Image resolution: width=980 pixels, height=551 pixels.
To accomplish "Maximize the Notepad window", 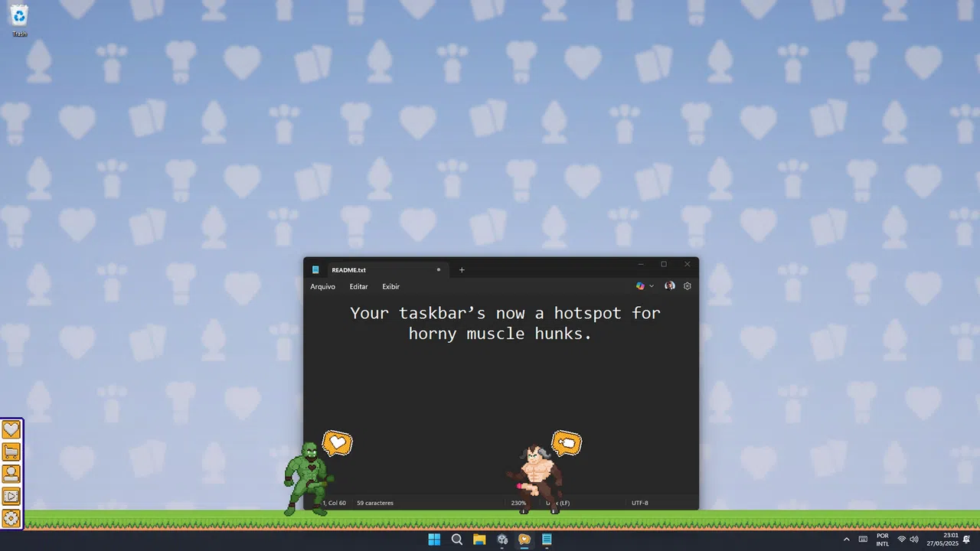I will (664, 264).
